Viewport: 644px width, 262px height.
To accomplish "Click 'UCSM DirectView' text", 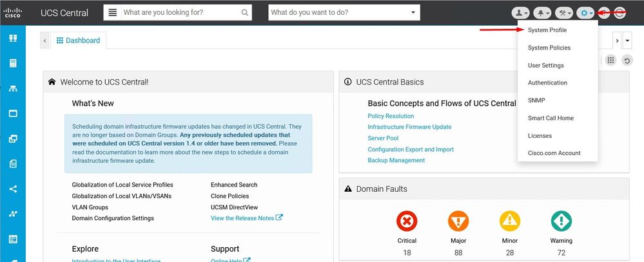I will click(234, 207).
